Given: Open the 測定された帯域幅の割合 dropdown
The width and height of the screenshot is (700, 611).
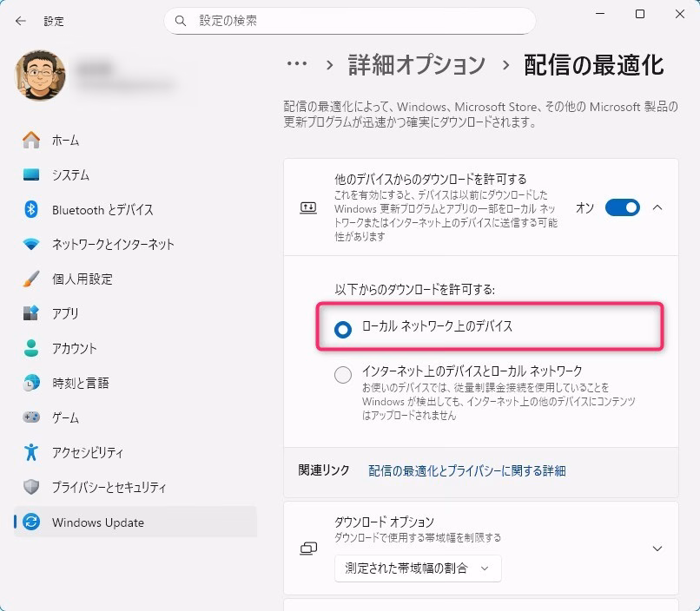Looking at the screenshot, I should tap(418, 568).
